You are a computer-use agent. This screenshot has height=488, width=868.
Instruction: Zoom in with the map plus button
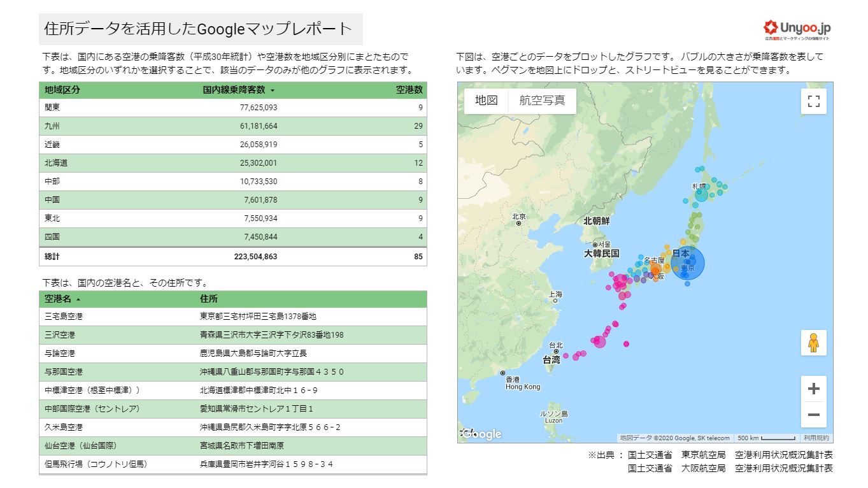tap(813, 389)
